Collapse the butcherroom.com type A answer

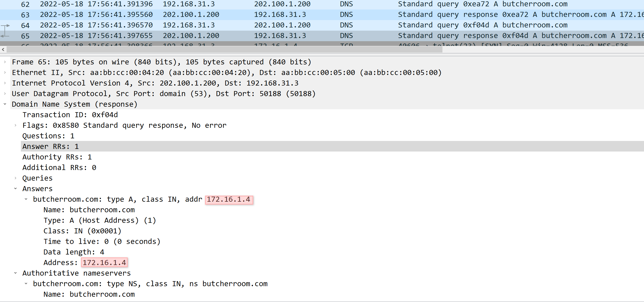26,199
